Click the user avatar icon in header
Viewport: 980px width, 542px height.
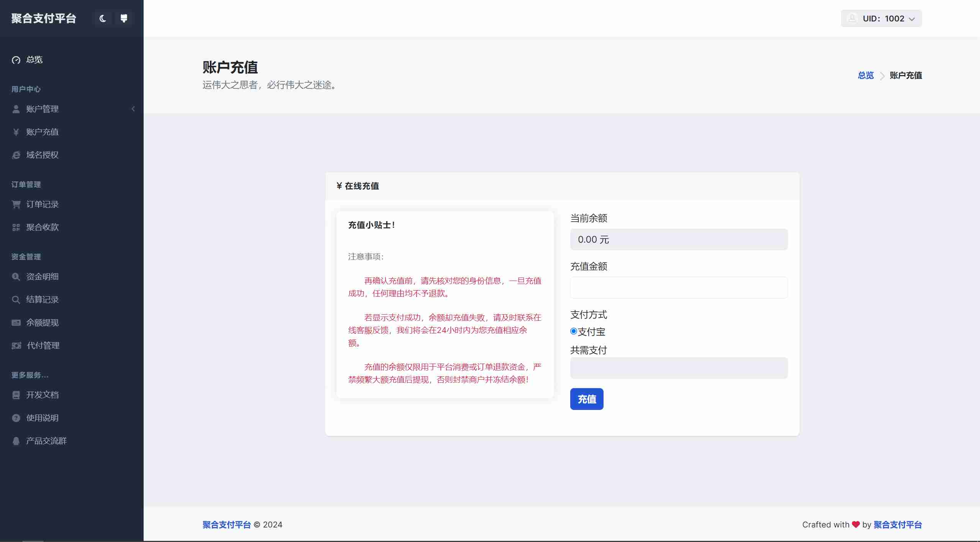tap(852, 18)
